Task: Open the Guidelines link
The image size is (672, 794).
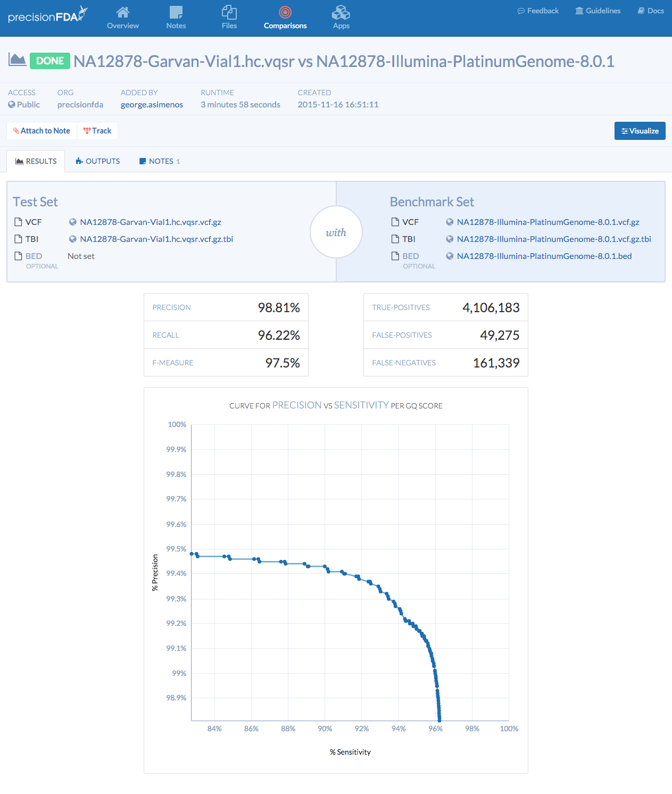Action: [x=598, y=11]
